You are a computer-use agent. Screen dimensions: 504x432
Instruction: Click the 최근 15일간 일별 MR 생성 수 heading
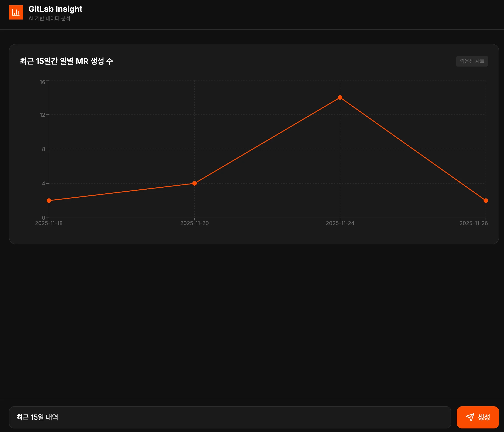(x=66, y=61)
